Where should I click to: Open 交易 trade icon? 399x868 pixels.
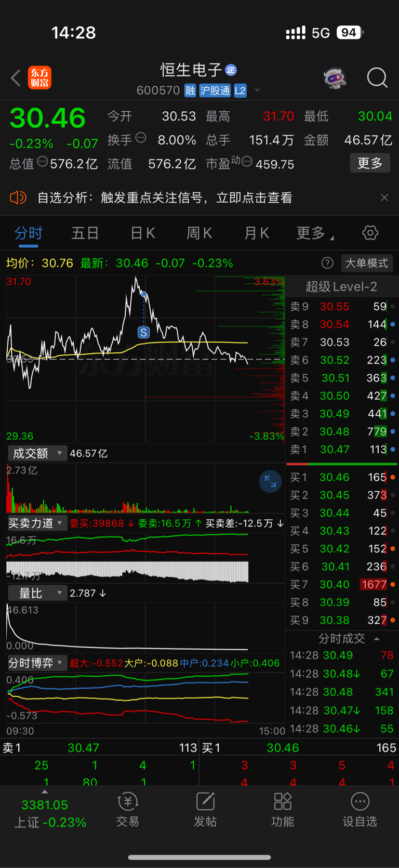tap(128, 810)
